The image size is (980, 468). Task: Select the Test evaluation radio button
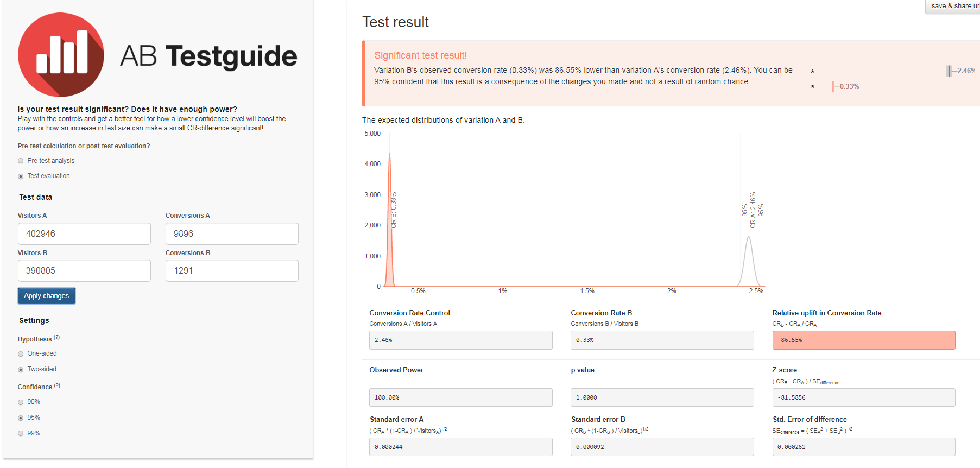click(x=21, y=176)
